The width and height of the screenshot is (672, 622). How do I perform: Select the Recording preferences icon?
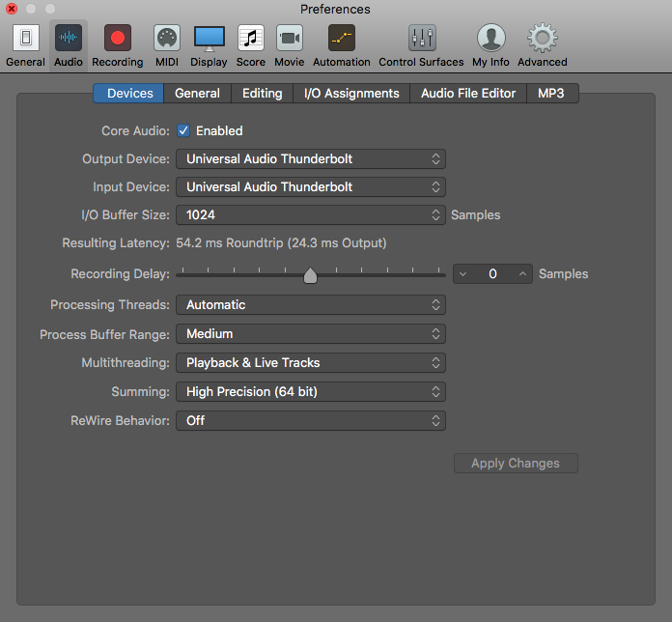click(118, 39)
